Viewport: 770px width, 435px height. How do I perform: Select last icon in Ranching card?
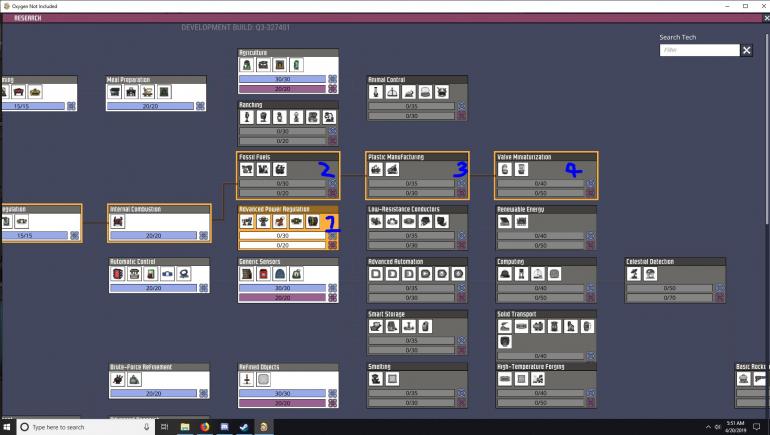coord(329,117)
